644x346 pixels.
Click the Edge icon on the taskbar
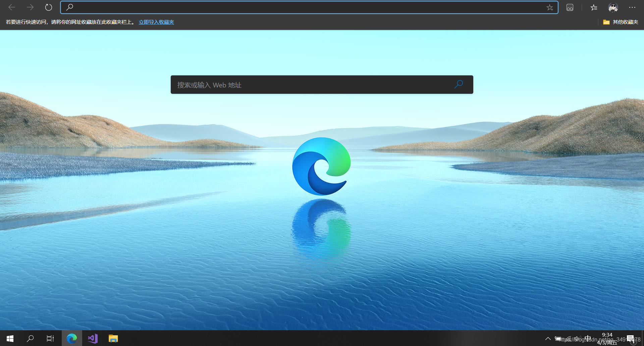click(x=71, y=338)
